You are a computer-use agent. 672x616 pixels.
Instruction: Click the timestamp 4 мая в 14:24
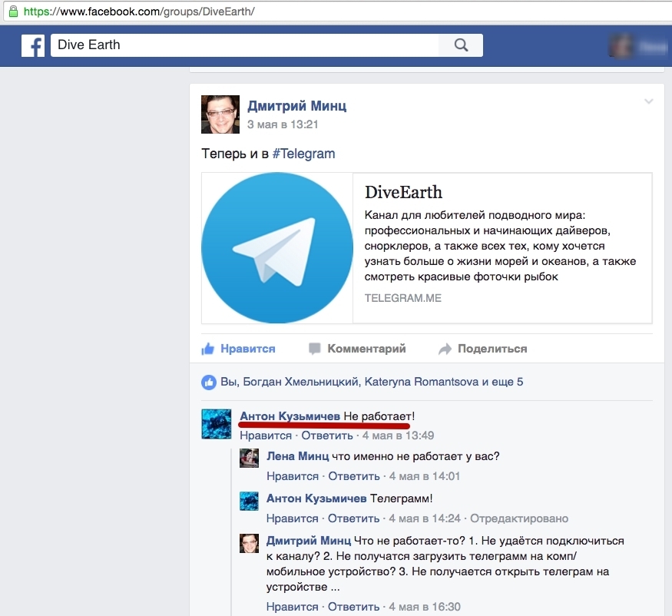point(425,518)
